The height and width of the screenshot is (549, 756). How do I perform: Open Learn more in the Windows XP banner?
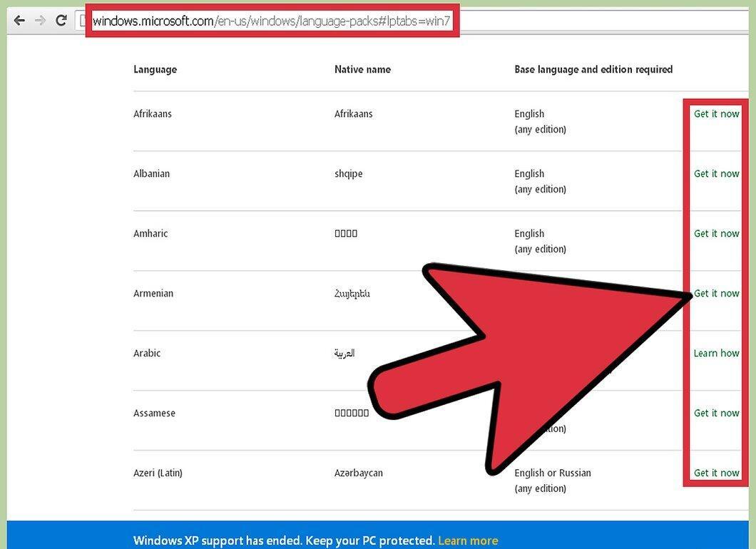coord(468,540)
